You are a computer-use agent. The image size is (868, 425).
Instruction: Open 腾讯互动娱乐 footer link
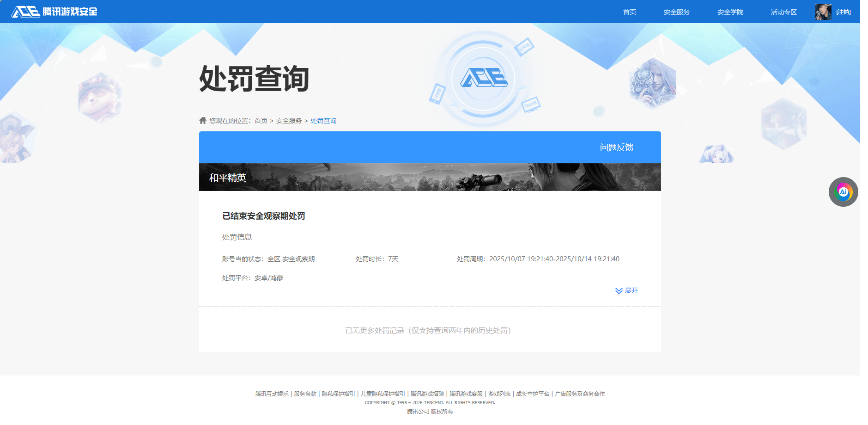272,394
